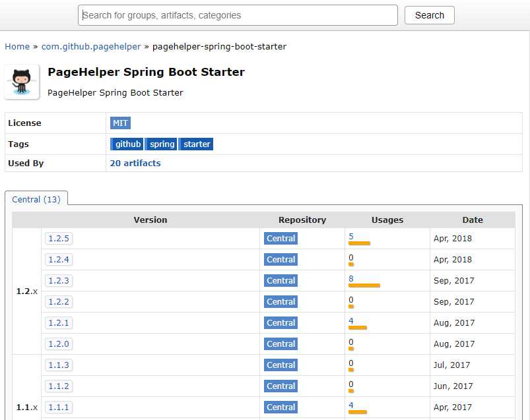Image resolution: width=530 pixels, height=420 pixels.
Task: Click Central repository badge for 1.2.4
Action: click(281, 260)
